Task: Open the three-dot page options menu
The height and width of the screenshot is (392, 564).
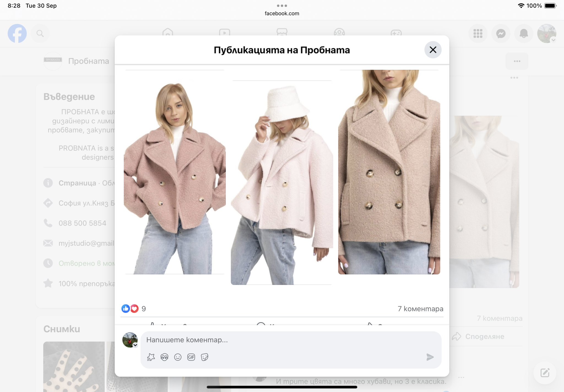Action: pyautogui.click(x=517, y=61)
